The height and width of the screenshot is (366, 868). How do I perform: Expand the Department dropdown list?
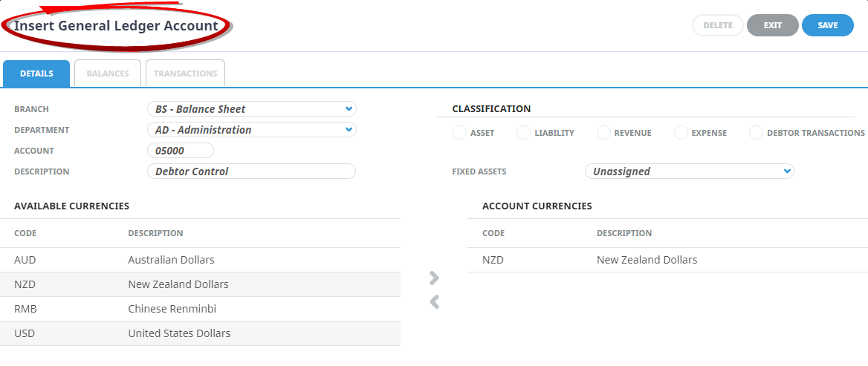[251, 130]
